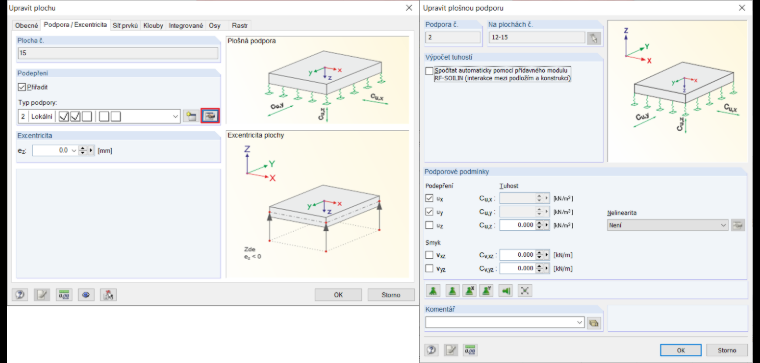Viewport: 760px width, 363px height.
Task: Apply the green support preset marked X
Action: (469, 290)
